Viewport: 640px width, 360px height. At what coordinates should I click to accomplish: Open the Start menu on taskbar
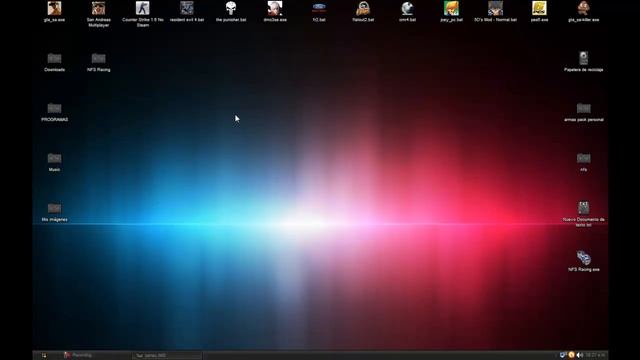coord(44,356)
